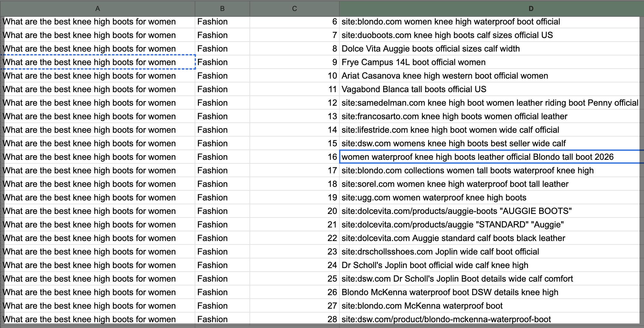Viewport: 644px width, 328px height.
Task: Click number cell 15 in column C
Action: point(295,143)
